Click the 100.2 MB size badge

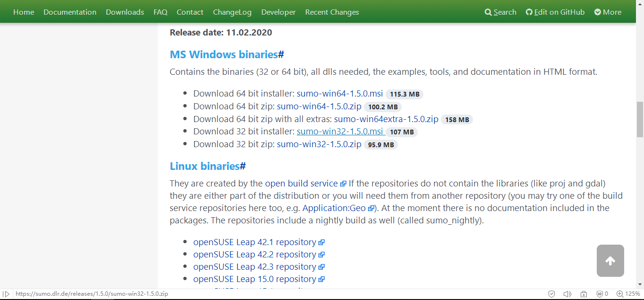(x=383, y=107)
